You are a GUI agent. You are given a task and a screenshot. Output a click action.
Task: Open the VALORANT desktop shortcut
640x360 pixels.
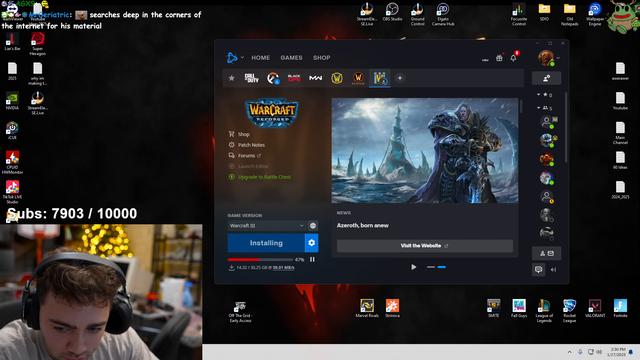pyautogui.click(x=595, y=308)
